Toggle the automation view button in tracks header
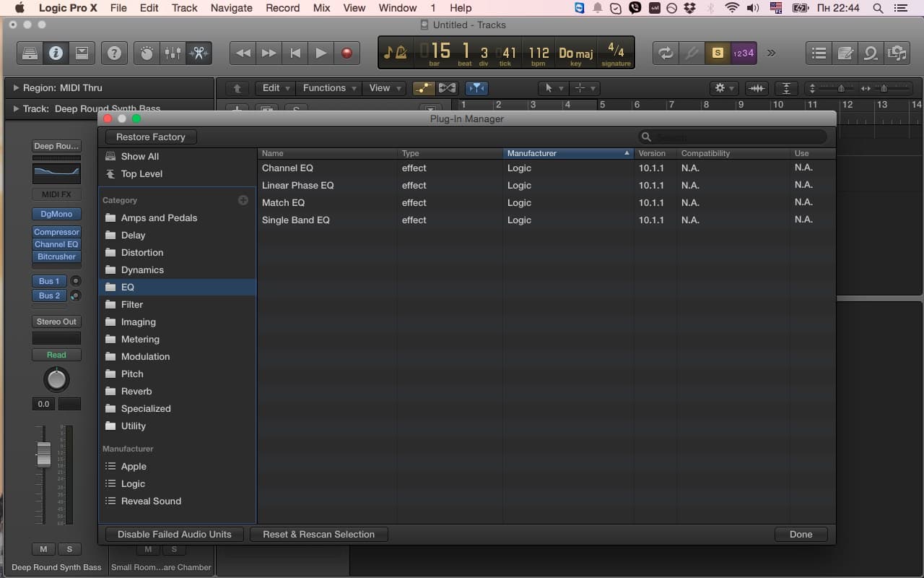The width and height of the screenshot is (924, 578). (x=424, y=88)
